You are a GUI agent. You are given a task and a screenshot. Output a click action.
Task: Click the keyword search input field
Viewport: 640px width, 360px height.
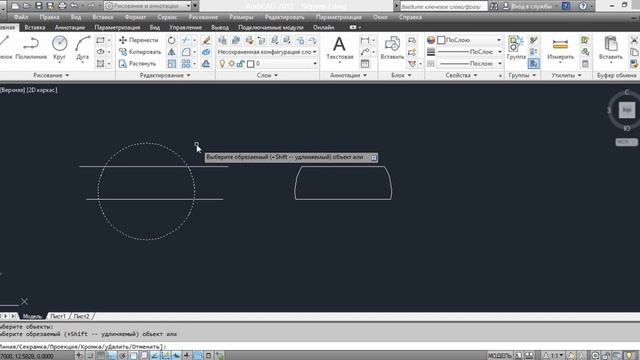click(x=444, y=6)
